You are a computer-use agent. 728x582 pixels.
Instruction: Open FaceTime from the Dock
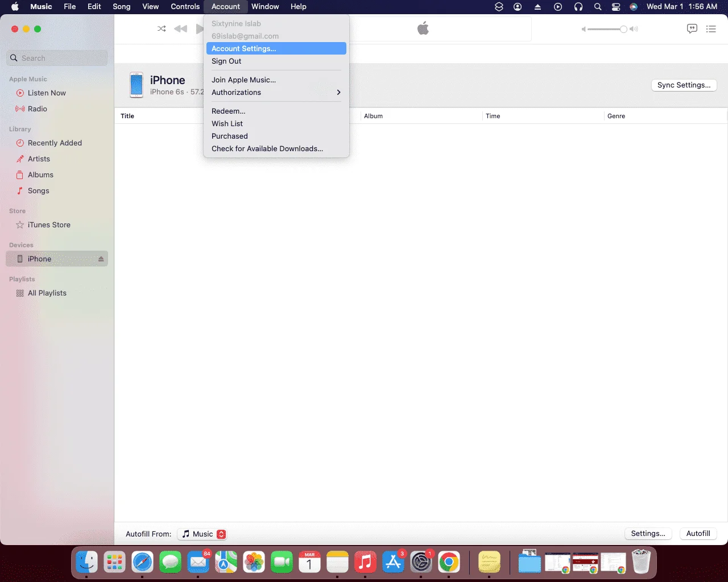point(282,563)
